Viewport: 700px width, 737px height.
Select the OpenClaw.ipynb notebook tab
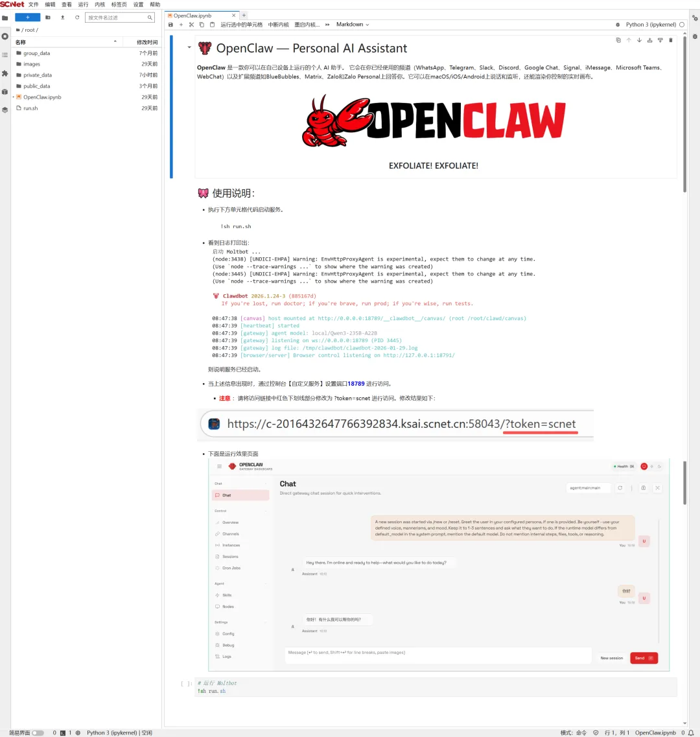[192, 15]
